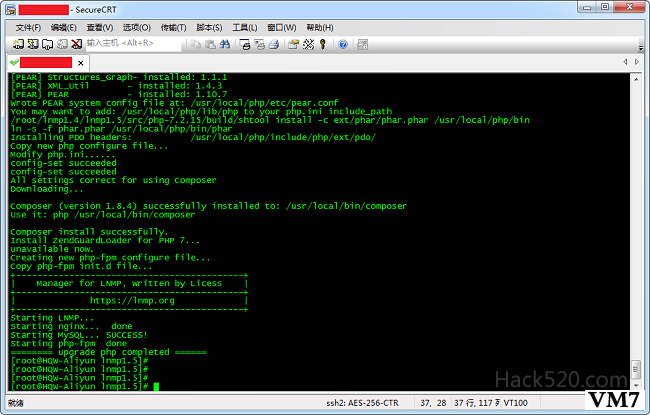This screenshot has width=650, height=415.
Task: Click the grayed Reconnect toolbar icon
Action: tap(62, 44)
